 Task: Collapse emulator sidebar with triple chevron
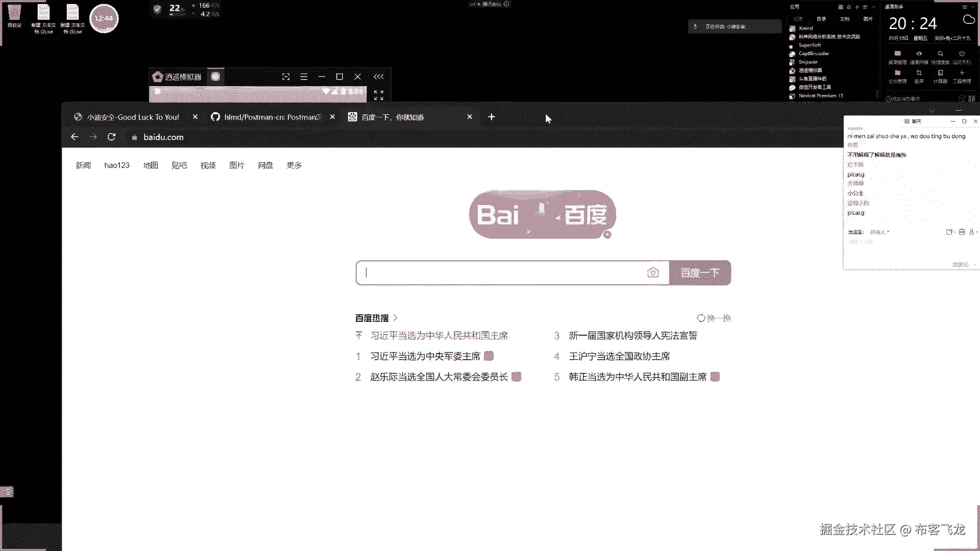click(378, 77)
